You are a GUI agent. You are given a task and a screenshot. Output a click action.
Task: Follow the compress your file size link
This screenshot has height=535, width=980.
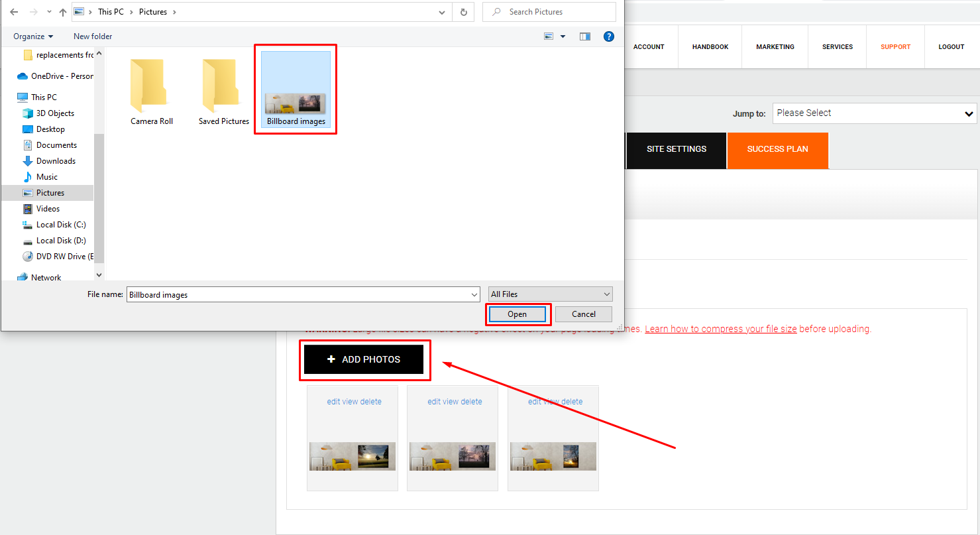tap(721, 329)
